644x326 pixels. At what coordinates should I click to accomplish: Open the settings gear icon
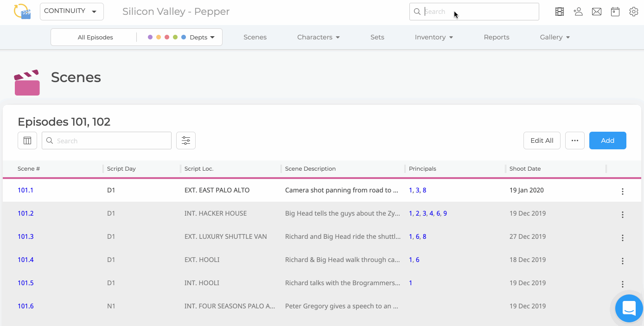[x=634, y=12]
